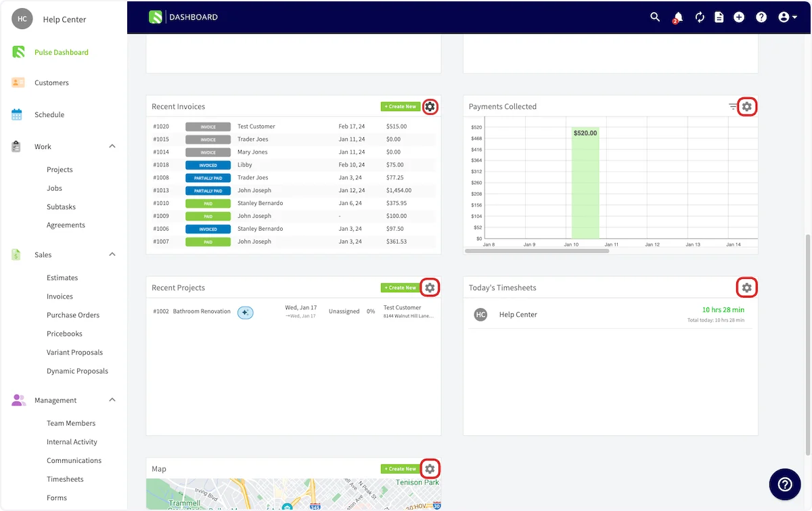Click Create New in Recent Invoices
This screenshot has height=511, width=812.
[401, 106]
